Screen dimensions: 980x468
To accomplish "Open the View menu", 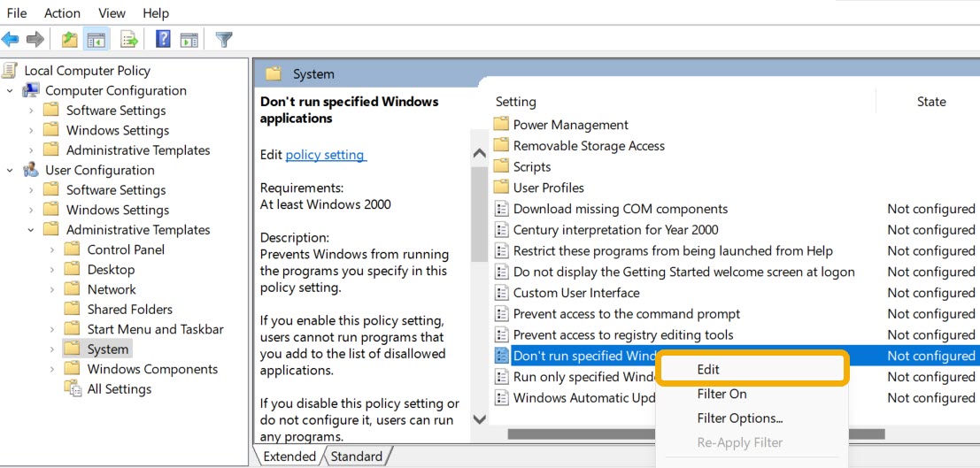I will pyautogui.click(x=112, y=12).
